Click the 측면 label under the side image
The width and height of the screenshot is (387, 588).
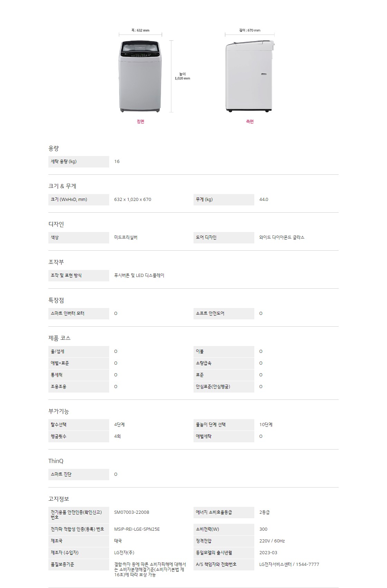(x=250, y=122)
